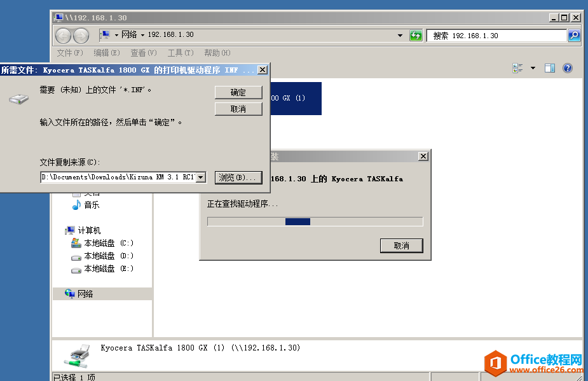This screenshot has height=381, width=588.
Task: Go forward using the Explorer forward arrow
Action: click(x=81, y=36)
